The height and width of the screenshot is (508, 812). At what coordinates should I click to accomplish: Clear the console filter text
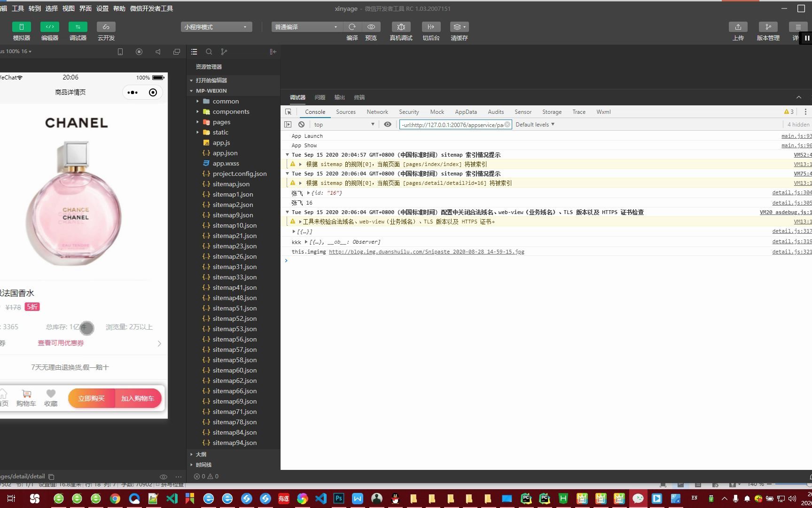(507, 125)
